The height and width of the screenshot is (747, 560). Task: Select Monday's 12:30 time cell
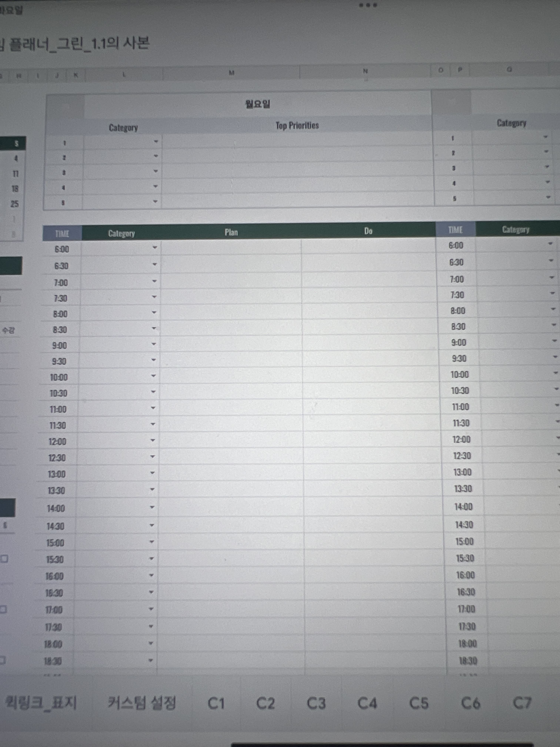click(x=57, y=458)
